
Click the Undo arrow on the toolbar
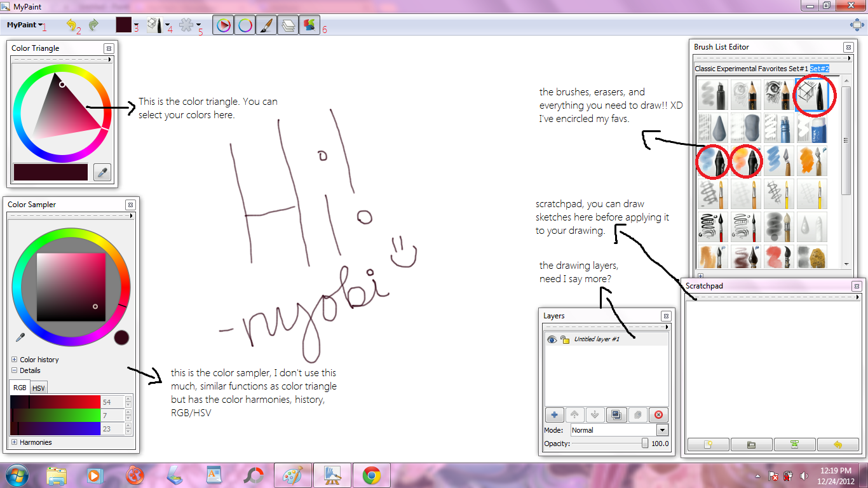(71, 25)
